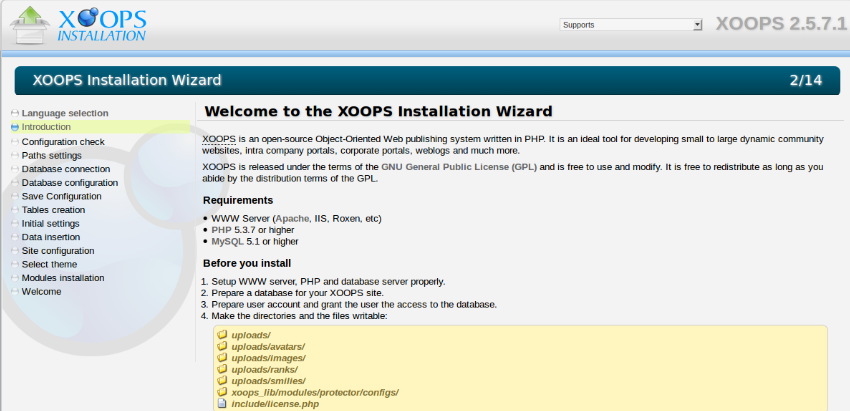Click the uploads/ranks/ folder icon
This screenshot has height=411, width=850.
(x=222, y=369)
